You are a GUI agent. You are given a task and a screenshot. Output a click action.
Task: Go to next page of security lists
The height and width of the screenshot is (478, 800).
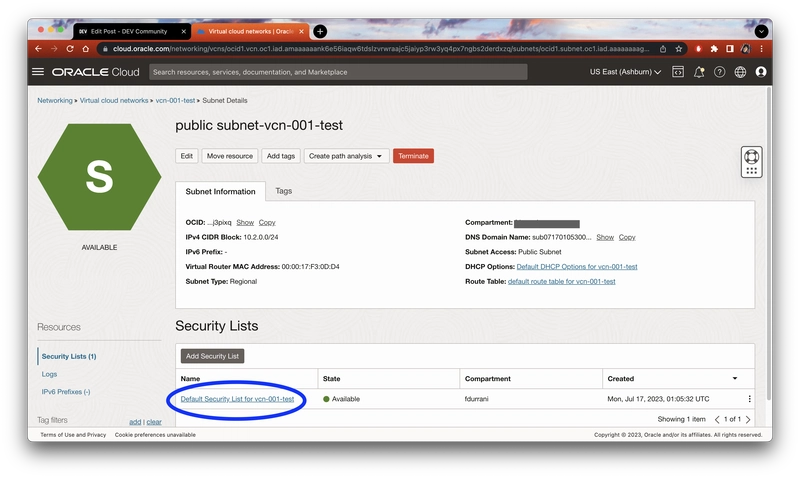click(x=748, y=419)
